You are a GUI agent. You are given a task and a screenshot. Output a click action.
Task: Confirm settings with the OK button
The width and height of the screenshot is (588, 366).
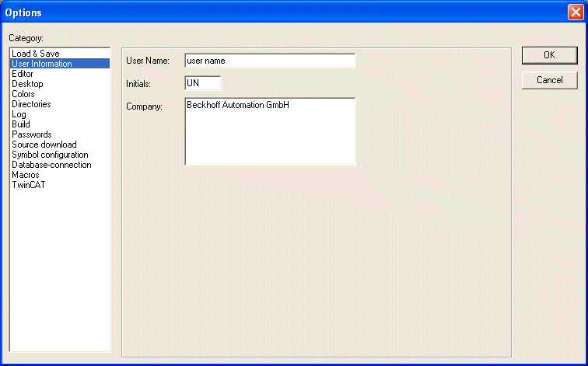coord(549,55)
